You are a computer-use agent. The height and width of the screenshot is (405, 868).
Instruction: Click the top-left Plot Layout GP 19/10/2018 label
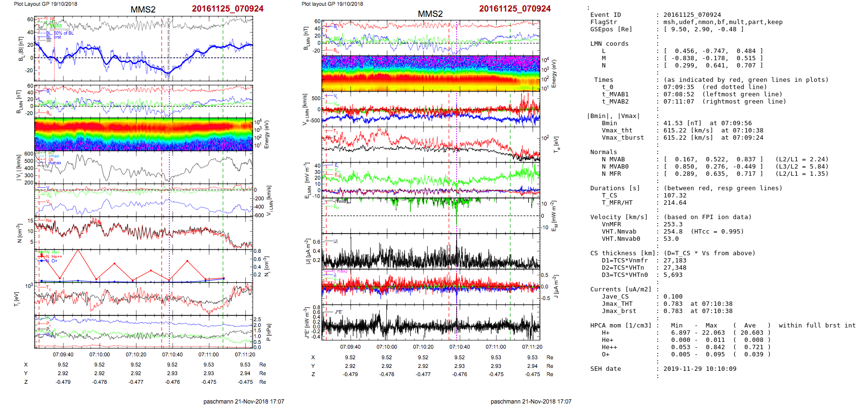[x=45, y=4]
